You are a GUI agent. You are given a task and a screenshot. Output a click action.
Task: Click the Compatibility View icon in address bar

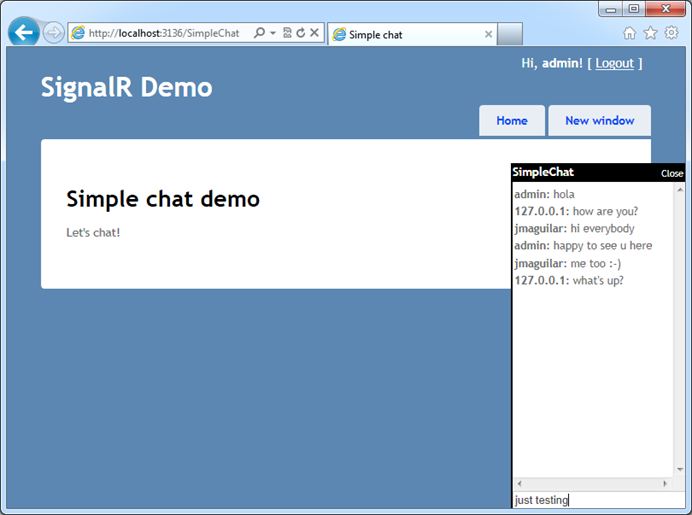coord(287,33)
